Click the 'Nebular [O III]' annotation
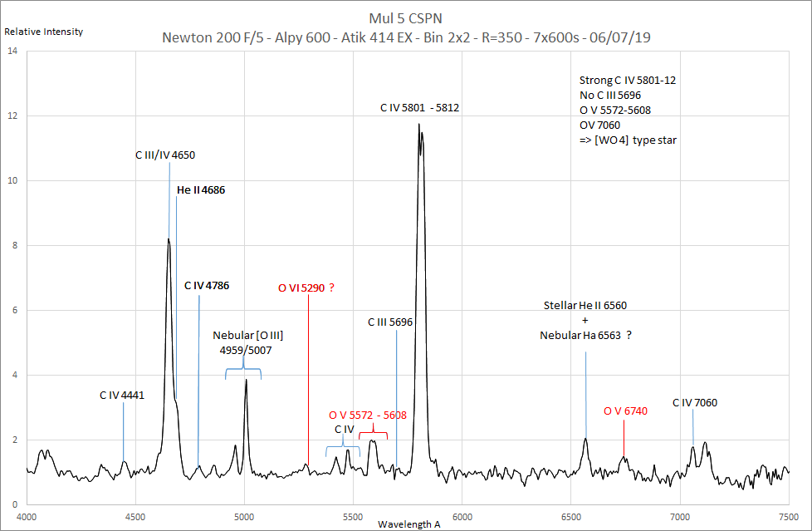Image resolution: width=812 pixels, height=531 pixels. [x=248, y=336]
